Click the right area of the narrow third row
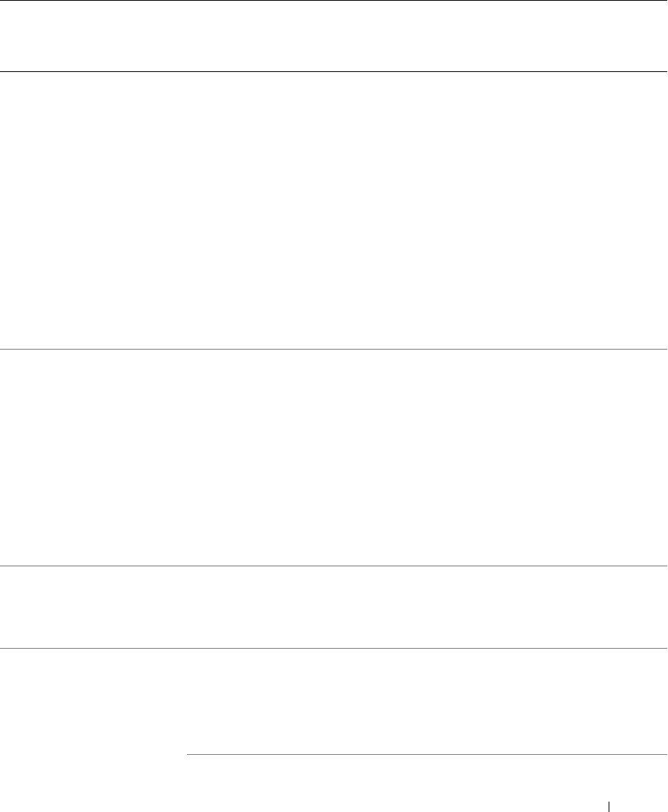 428,606
